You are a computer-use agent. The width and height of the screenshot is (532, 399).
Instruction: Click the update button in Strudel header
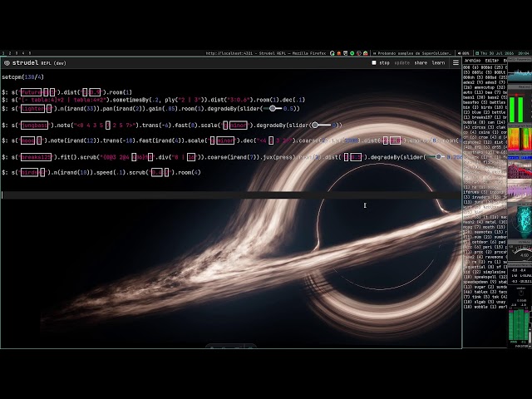(401, 63)
